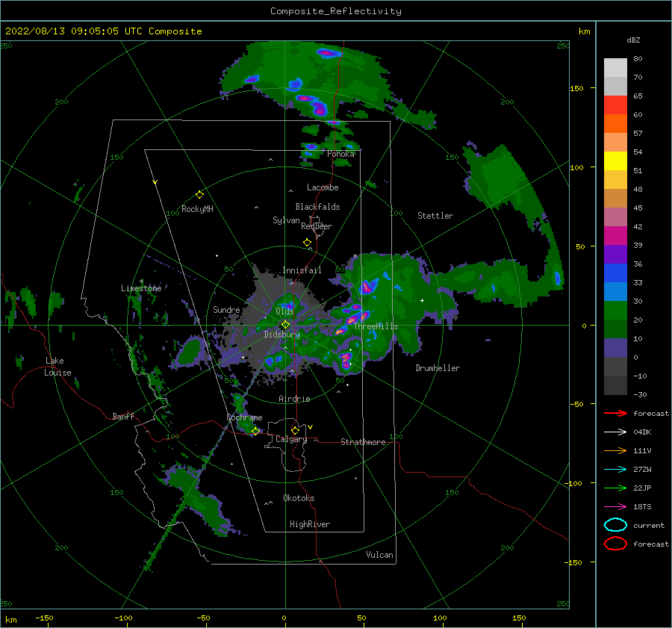Click the Okotoks label
Image resolution: width=672 pixels, height=628 pixels.
pyautogui.click(x=299, y=497)
